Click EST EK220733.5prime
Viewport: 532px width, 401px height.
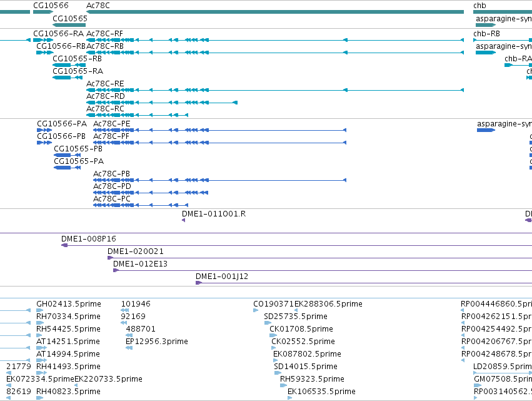[76, 385]
